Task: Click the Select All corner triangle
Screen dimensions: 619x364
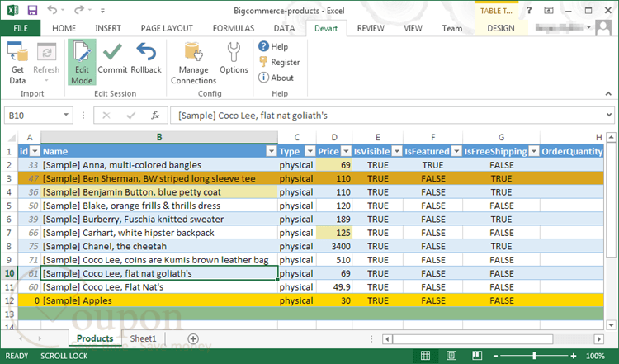Action: (12, 138)
